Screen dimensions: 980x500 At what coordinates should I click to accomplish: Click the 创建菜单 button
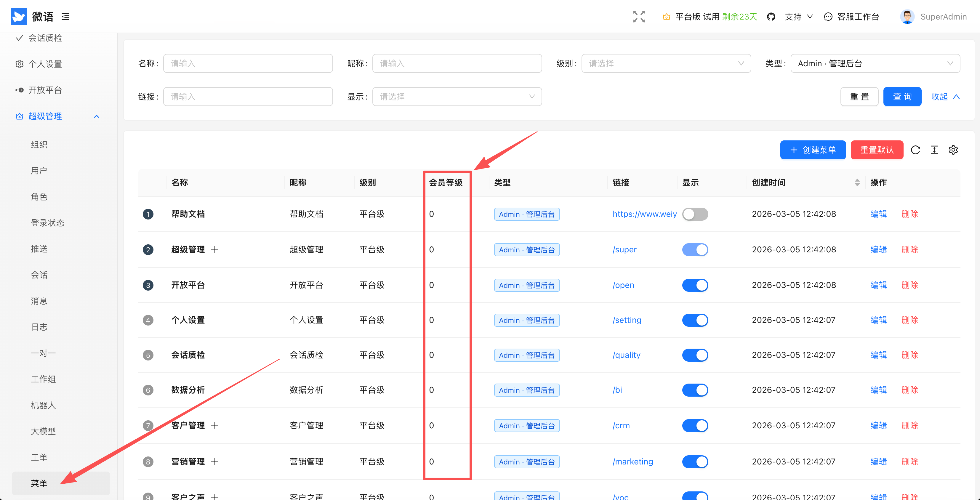[813, 150]
